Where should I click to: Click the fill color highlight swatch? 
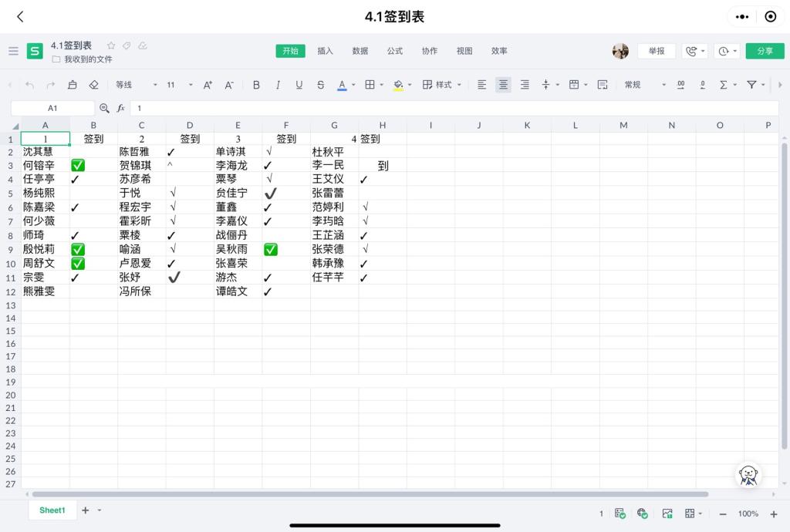point(398,85)
